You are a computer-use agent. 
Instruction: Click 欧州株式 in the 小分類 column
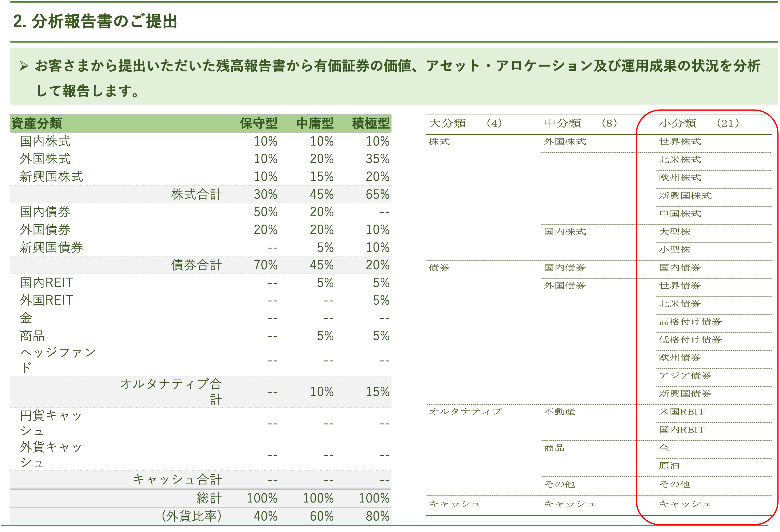pyautogui.click(x=680, y=178)
